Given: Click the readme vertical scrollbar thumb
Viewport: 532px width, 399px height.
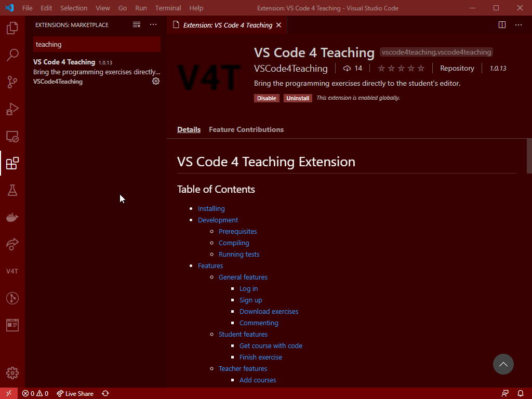Looking at the screenshot, I should 529,156.
